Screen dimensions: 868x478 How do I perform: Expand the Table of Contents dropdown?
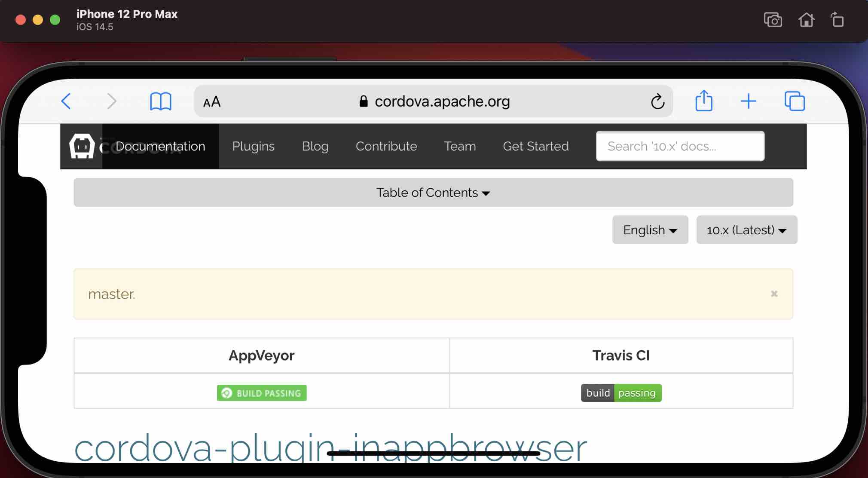tap(433, 193)
